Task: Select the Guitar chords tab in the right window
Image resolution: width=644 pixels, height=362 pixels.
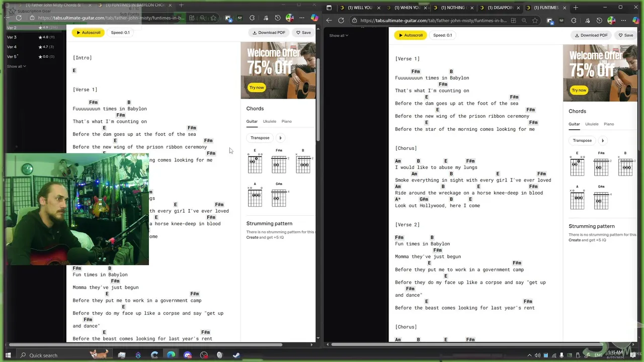Action: pyautogui.click(x=574, y=124)
